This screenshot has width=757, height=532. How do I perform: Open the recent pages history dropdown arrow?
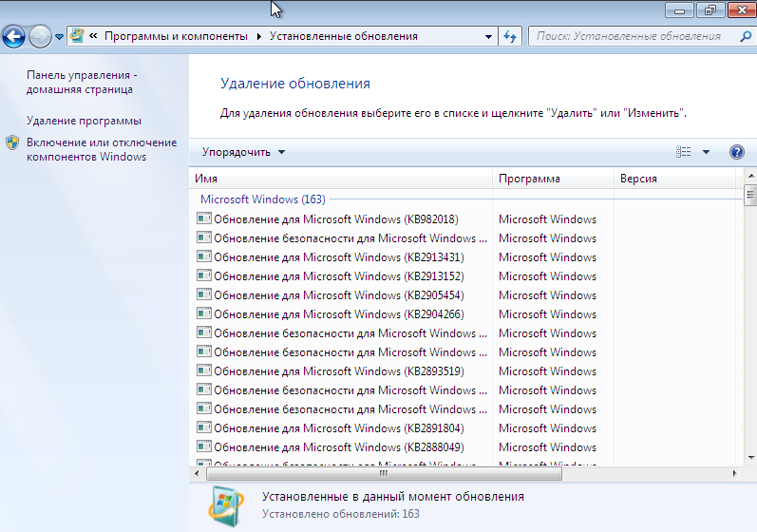click(59, 37)
